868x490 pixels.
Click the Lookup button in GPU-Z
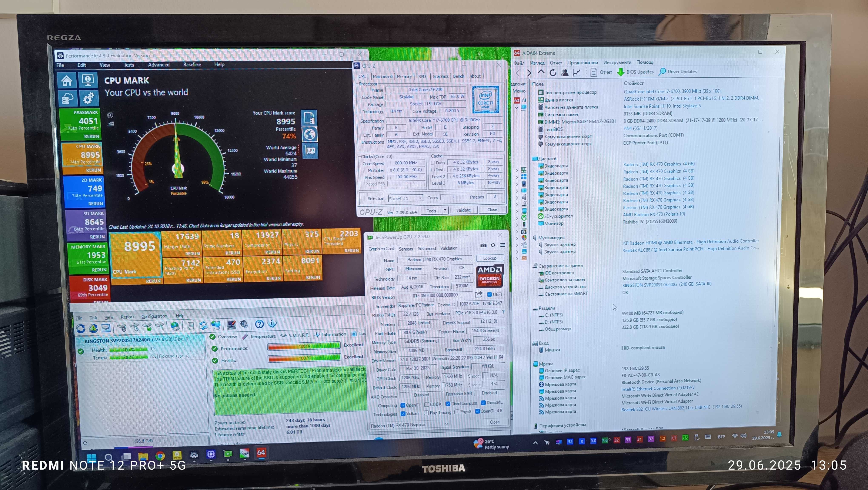pos(490,258)
